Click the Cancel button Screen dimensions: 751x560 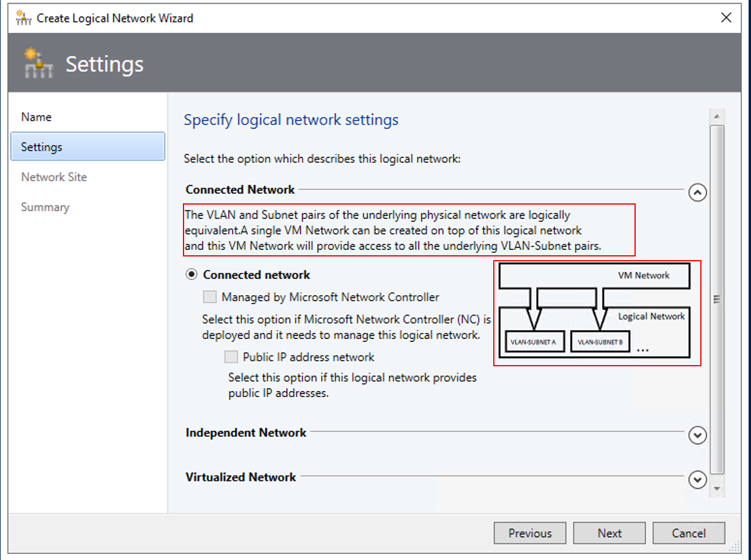click(x=689, y=533)
